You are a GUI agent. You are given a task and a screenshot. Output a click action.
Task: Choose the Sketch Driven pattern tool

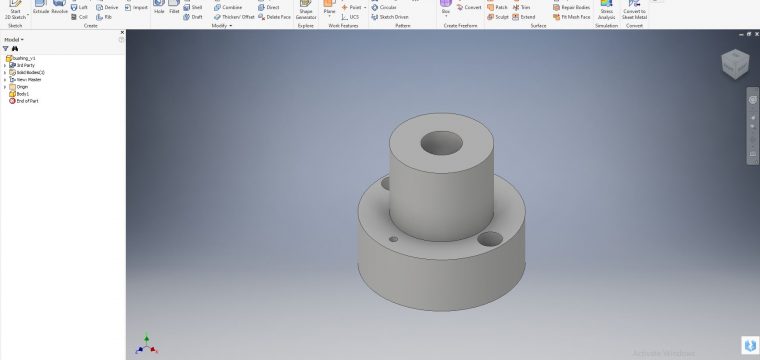390,16
